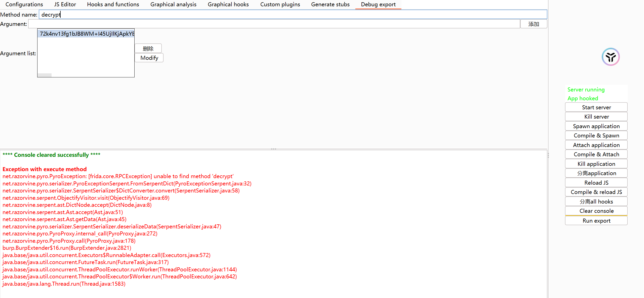The image size is (644, 298).
Task: Click Spawn application
Action: (x=596, y=126)
